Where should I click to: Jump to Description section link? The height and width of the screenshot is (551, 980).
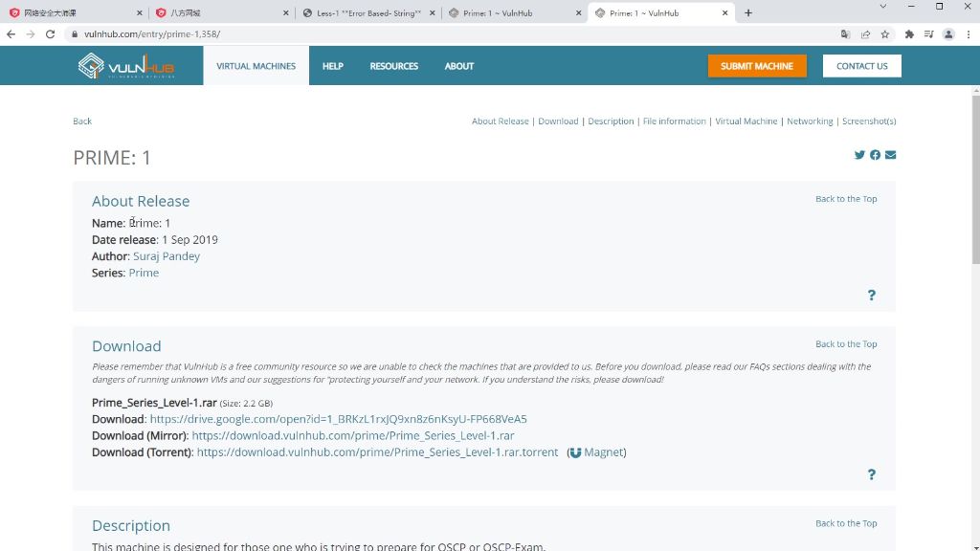tap(611, 121)
